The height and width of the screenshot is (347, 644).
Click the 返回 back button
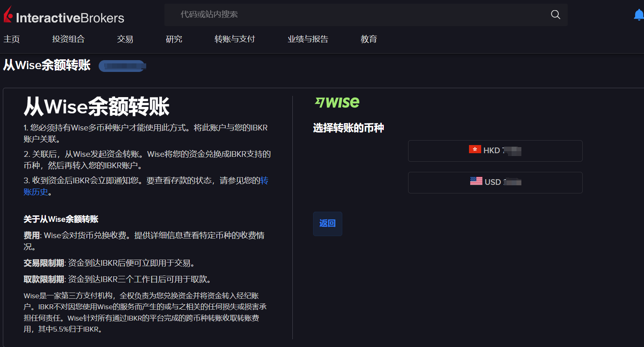(x=327, y=223)
